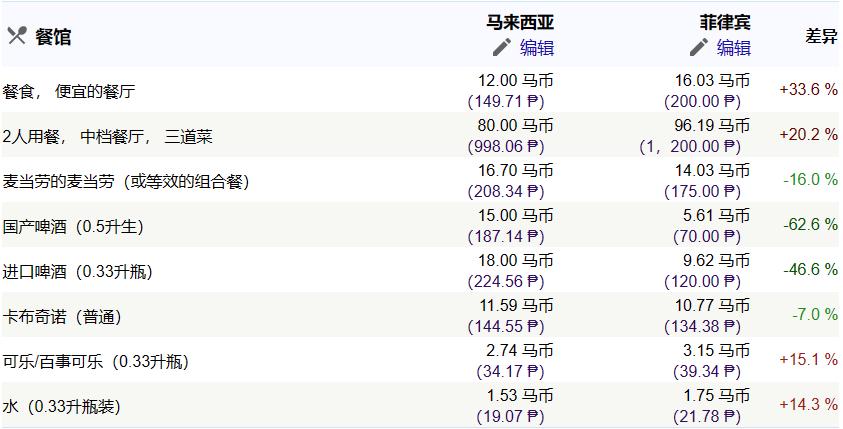This screenshot has width=843, height=429.
Task: Click Malaysia price 80.00 马币
Action: pyautogui.click(x=516, y=126)
